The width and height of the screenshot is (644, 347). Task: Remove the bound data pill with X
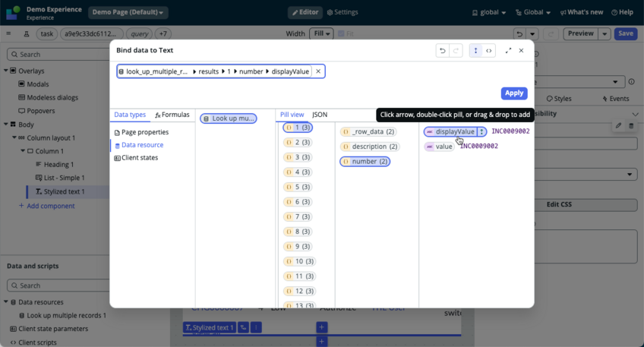[318, 71]
